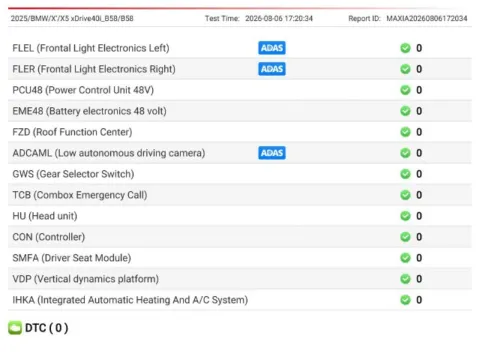Screen dimensions: 480x360
Task: Click the green check icon for SMFA
Action: 405,258
